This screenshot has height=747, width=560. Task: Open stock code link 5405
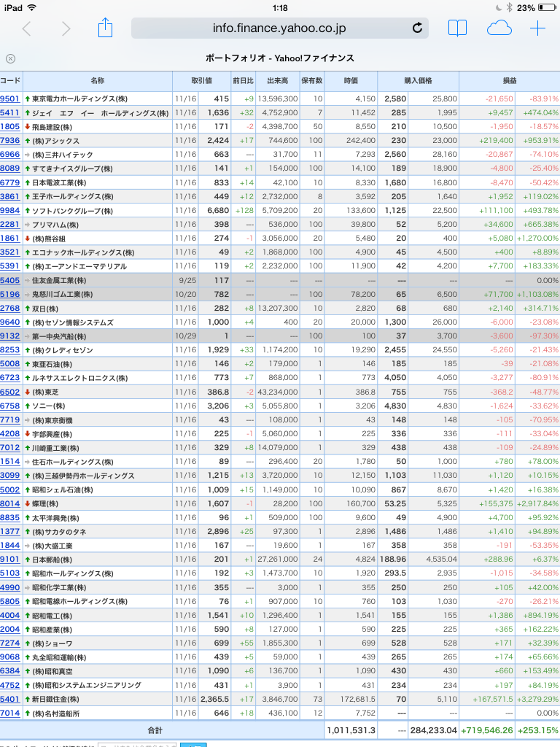(x=10, y=280)
